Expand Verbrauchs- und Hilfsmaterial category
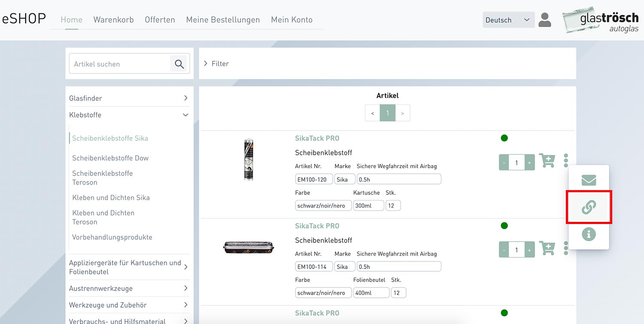The height and width of the screenshot is (324, 644). pyautogui.click(x=129, y=321)
